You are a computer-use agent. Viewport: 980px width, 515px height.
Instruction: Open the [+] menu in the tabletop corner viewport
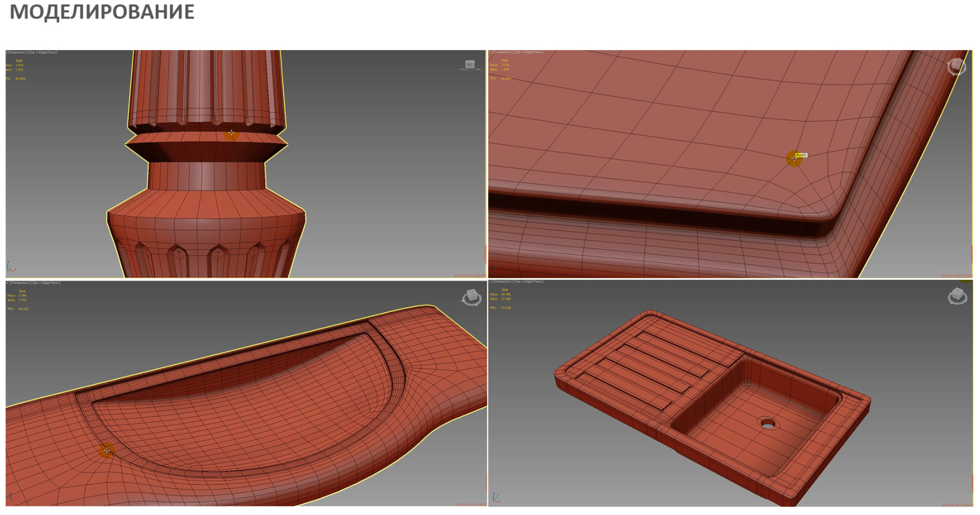tap(491, 53)
